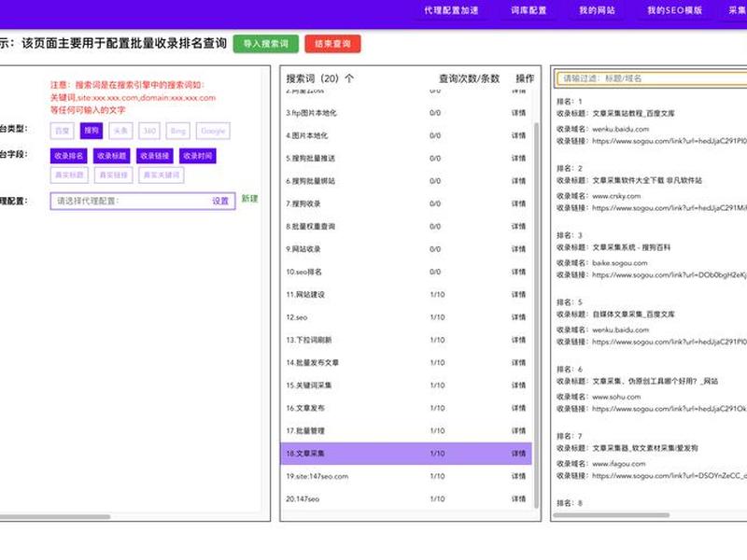Click 设置 inside the proxy config box
The height and width of the screenshot is (560, 747).
pos(220,201)
